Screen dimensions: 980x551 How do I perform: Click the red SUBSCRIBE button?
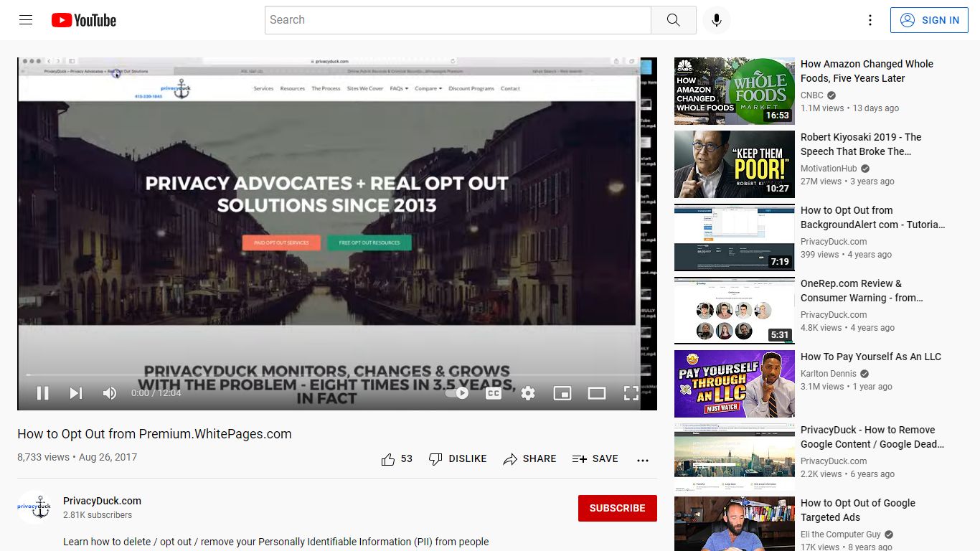coord(617,508)
